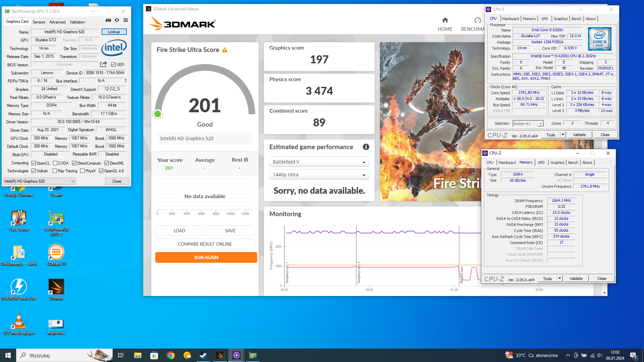Open VLC media player desktop icon
The width and height of the screenshot is (644, 362).
pos(19,324)
